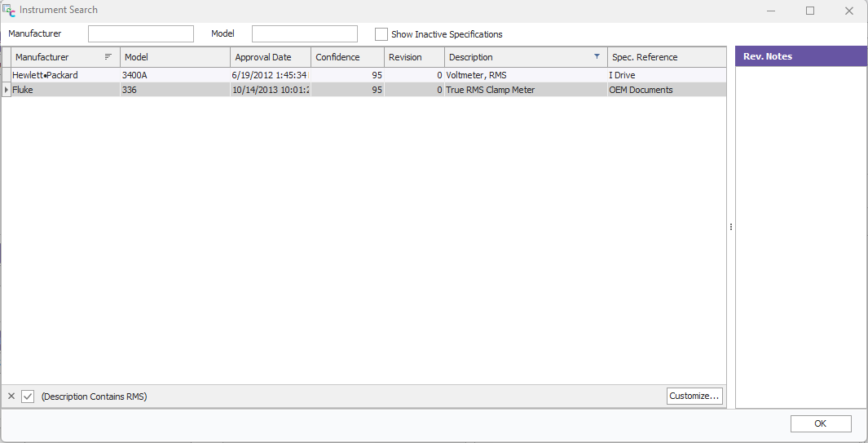Maximize the Instrument Search window
This screenshot has height=443, width=868.
pos(810,11)
